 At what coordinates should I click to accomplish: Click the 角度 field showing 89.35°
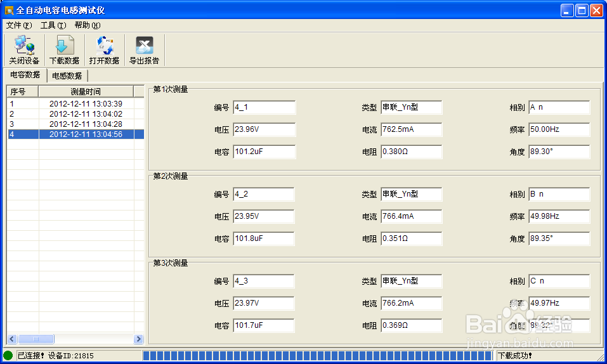[x=559, y=238]
